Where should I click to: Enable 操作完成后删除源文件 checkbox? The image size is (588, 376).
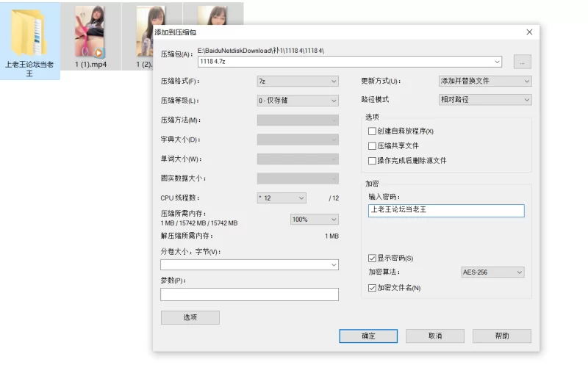click(372, 160)
